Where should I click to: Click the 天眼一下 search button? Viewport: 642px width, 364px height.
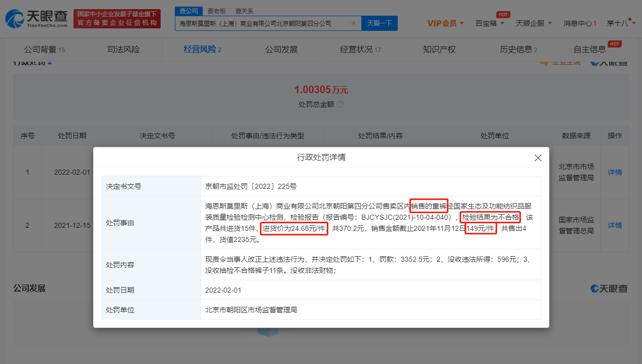379,23
